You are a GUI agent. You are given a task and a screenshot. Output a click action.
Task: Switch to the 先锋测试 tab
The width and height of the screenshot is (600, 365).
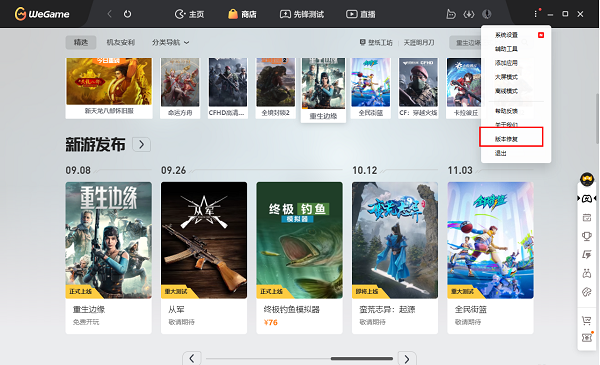pos(302,15)
